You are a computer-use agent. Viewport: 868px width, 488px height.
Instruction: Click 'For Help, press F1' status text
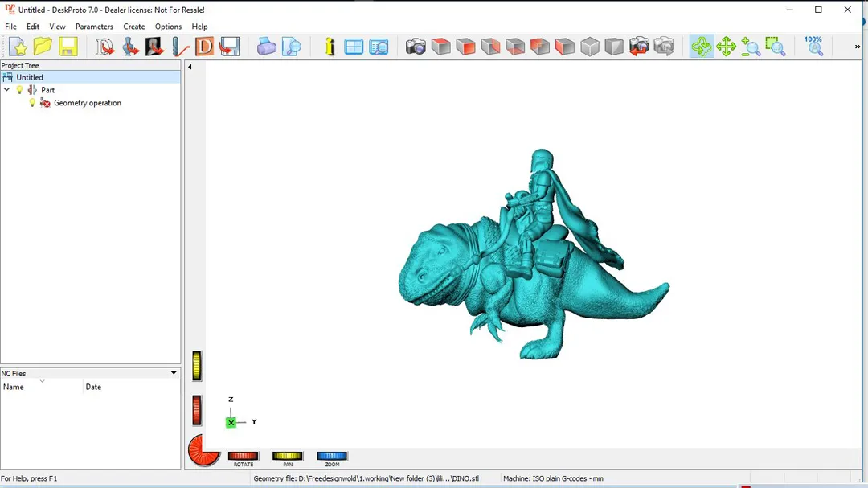[29, 478]
